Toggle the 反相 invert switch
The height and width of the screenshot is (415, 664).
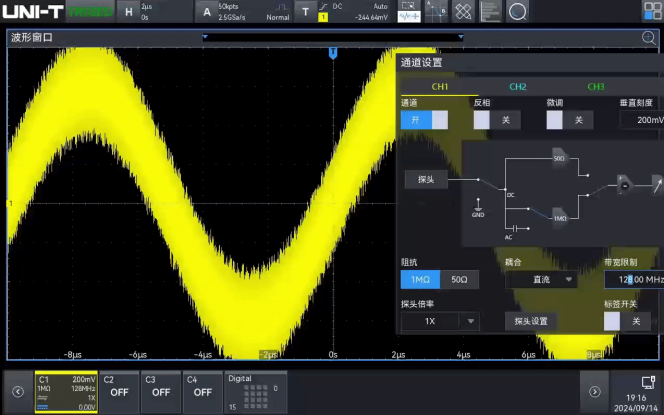[x=497, y=120]
